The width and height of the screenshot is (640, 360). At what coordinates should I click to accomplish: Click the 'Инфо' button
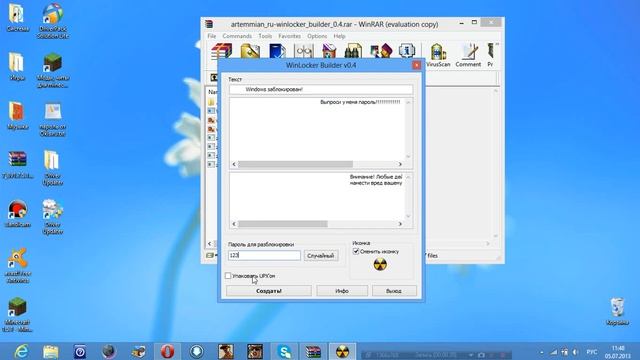pos(342,291)
